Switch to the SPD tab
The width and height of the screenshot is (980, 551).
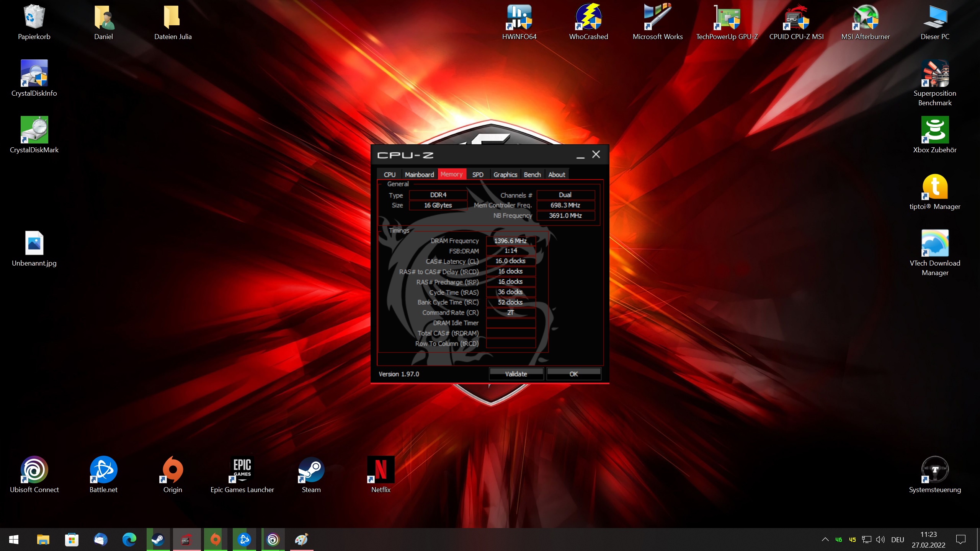pyautogui.click(x=477, y=174)
